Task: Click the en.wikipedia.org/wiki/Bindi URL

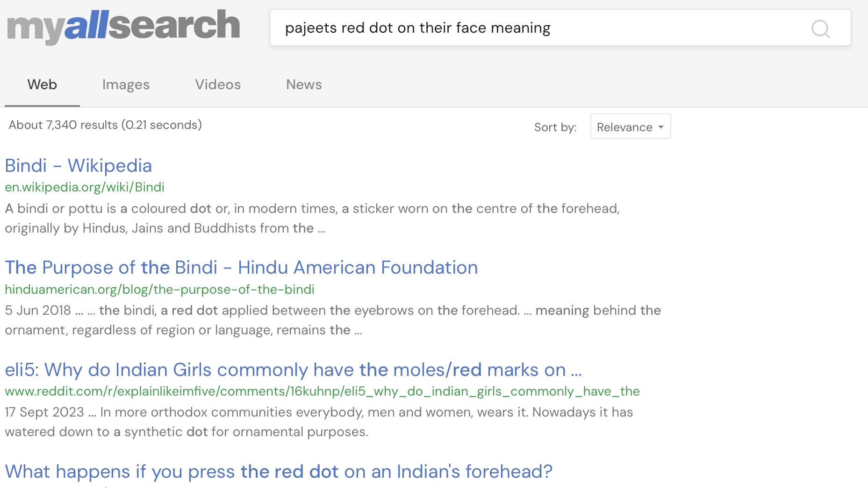Action: 85,187
